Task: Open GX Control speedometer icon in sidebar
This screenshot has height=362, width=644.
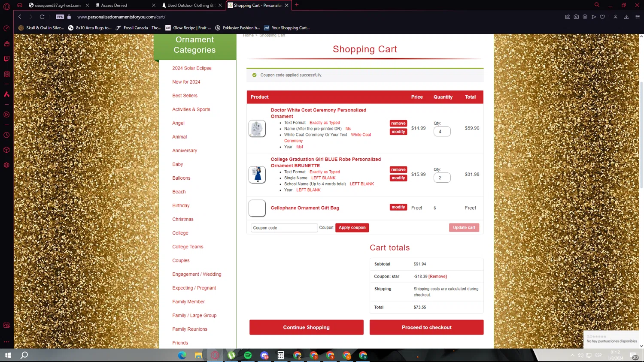Action: [x=6, y=28]
